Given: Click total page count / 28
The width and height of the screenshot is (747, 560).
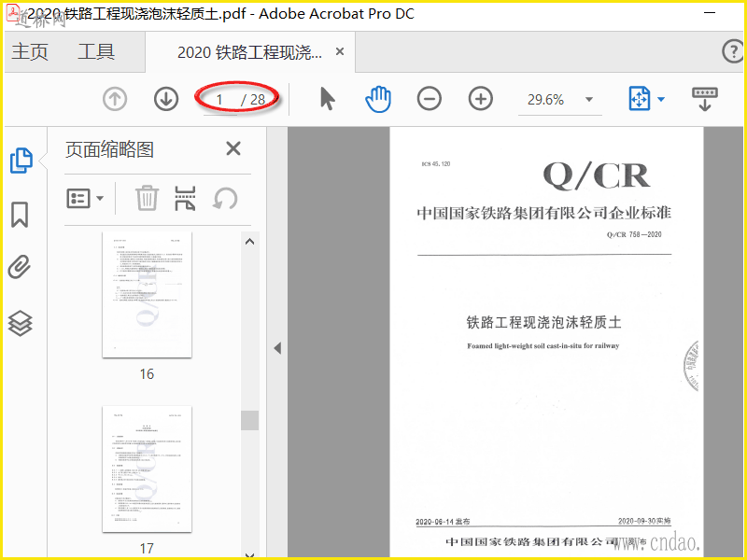Looking at the screenshot, I should pyautogui.click(x=253, y=100).
